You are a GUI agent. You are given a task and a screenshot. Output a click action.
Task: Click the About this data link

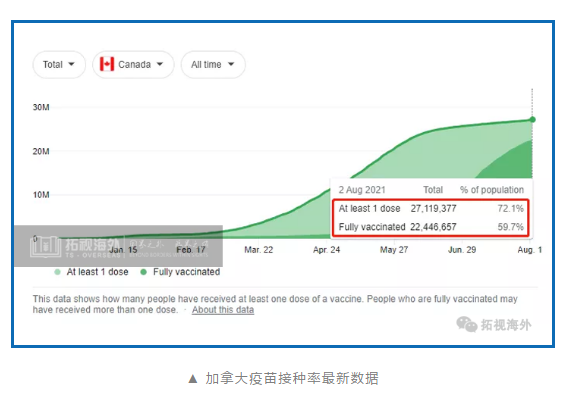click(223, 310)
